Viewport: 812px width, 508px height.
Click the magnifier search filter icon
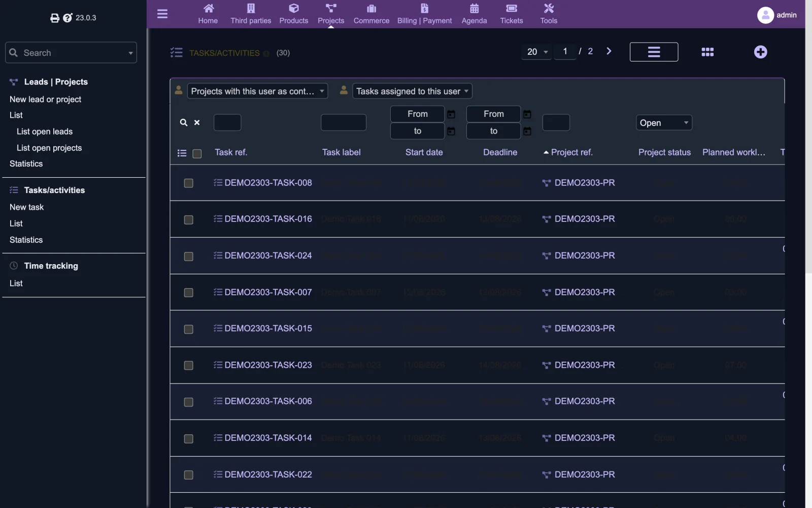coord(184,122)
